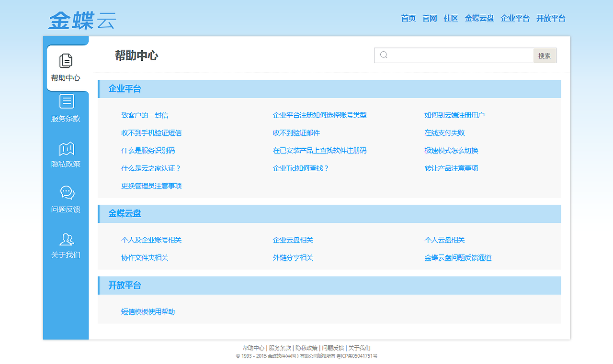The image size is (613, 364).
Task: Click the 金蝶云盘 section header
Action: tap(329, 214)
